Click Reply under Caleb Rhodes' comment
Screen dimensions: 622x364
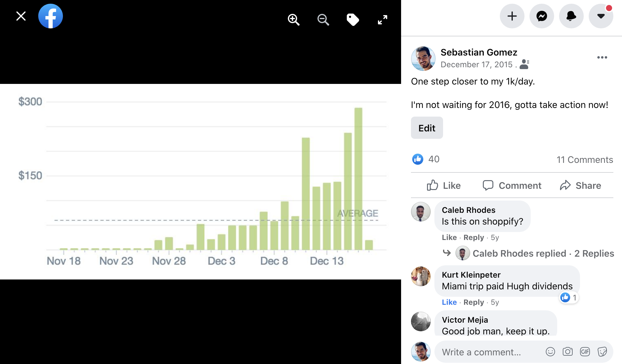point(474,237)
